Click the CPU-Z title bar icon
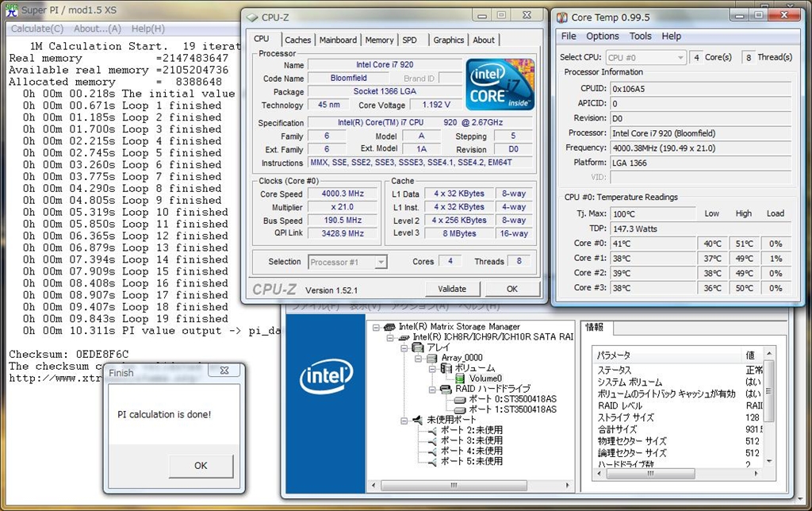 [252, 17]
